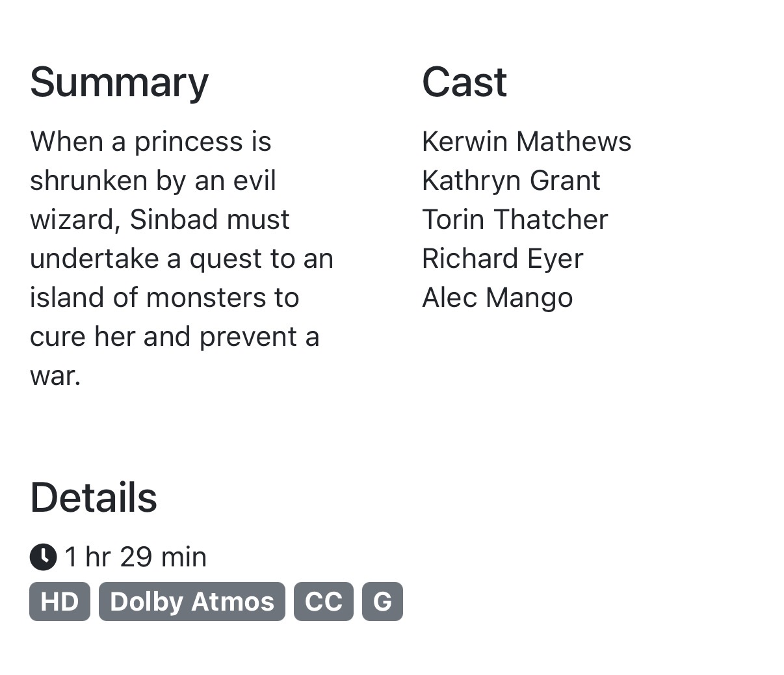Click the Cast heading
Image resolution: width=784 pixels, height=675 pixels.
pos(464,83)
